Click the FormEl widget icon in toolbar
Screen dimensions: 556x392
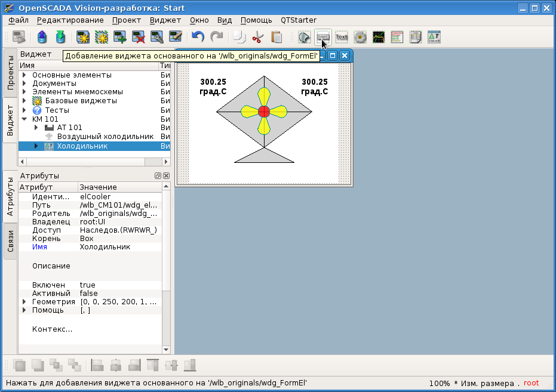[x=322, y=37]
